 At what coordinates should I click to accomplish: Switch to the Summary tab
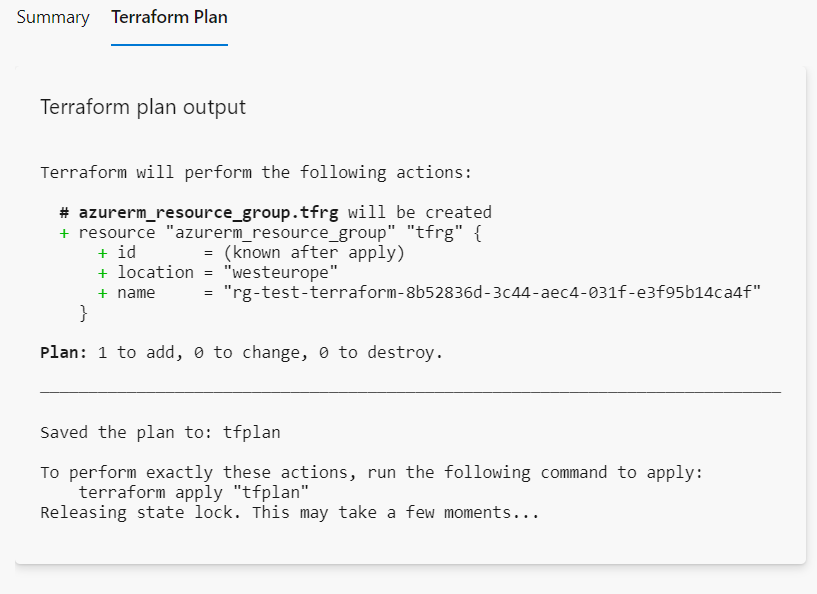click(53, 18)
